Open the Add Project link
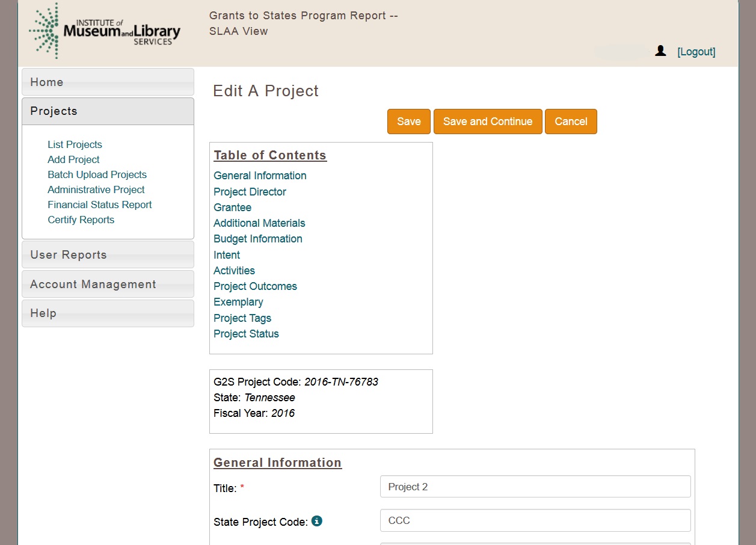Screen dimensions: 756x545 coord(73,159)
